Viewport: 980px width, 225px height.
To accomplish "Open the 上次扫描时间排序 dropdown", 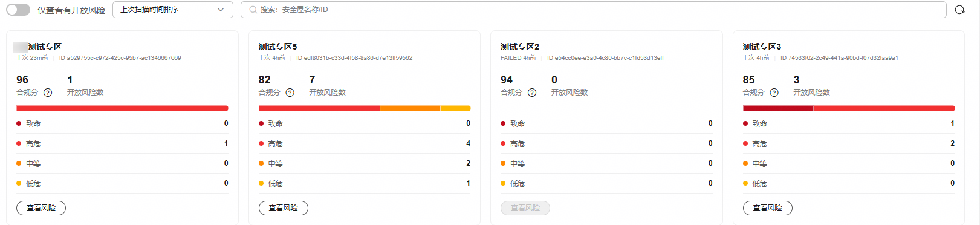I will pyautogui.click(x=173, y=10).
